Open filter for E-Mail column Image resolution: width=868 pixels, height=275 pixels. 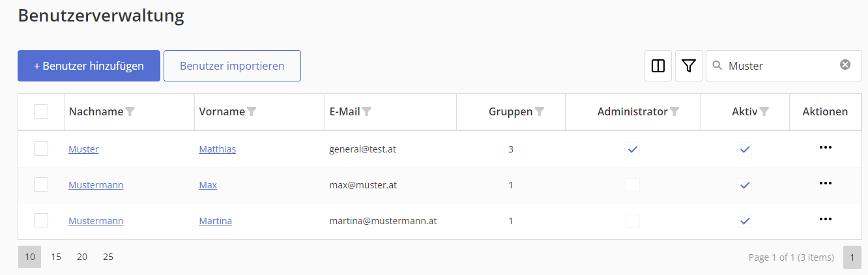(x=367, y=111)
